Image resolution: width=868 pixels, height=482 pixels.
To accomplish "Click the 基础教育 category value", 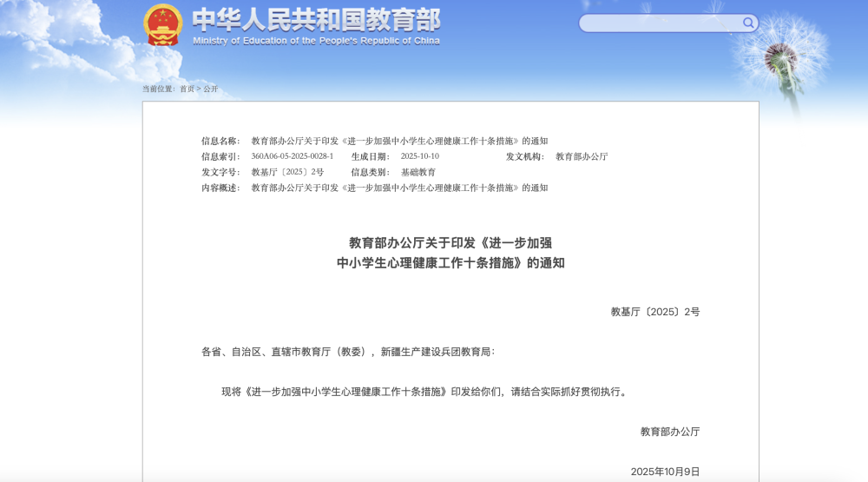I will (418, 172).
